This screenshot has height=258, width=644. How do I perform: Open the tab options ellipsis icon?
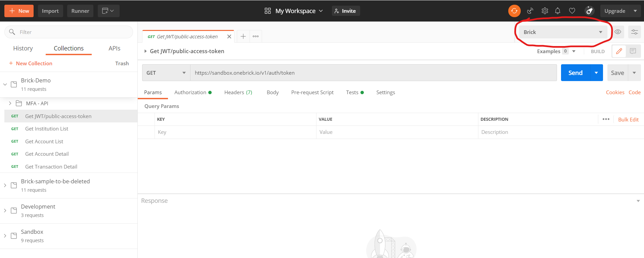click(x=256, y=36)
